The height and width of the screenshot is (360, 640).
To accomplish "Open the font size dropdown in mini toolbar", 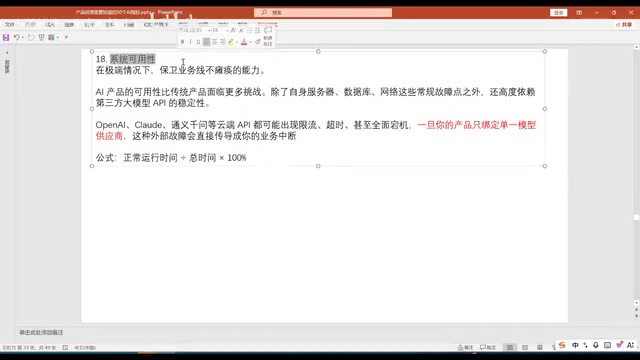I will point(227,31).
